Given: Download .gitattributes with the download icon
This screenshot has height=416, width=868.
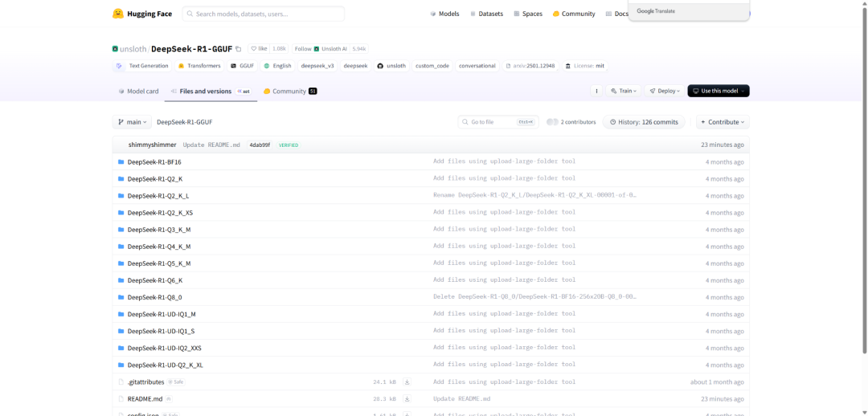Looking at the screenshot, I should pos(407,381).
